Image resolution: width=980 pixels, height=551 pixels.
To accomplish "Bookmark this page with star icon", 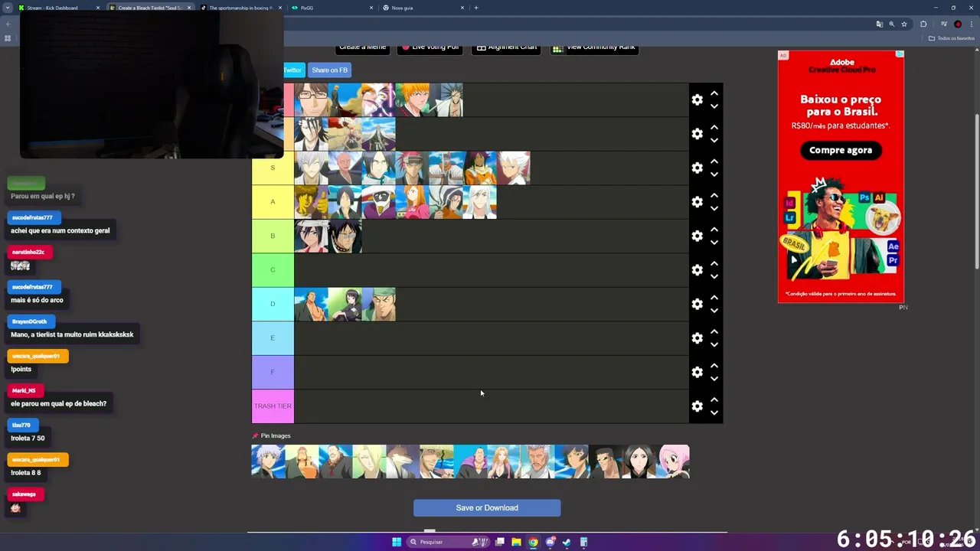I will [904, 24].
